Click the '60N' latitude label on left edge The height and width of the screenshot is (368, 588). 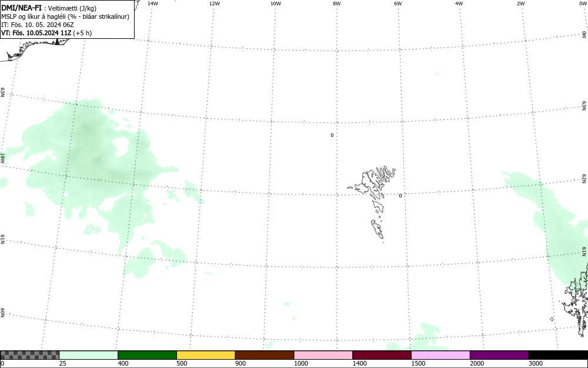[2, 313]
